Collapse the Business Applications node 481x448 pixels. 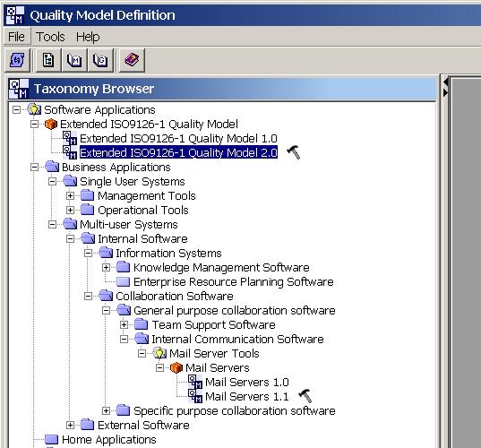[34, 168]
